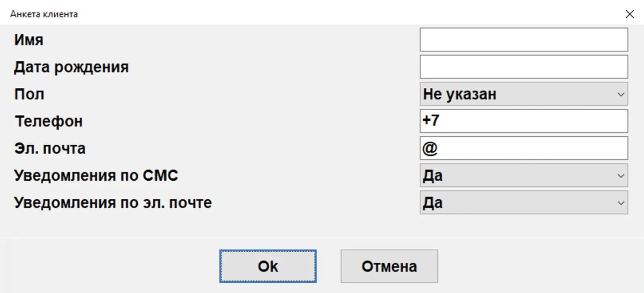
Task: Click the Дата рождения label
Action: click(x=71, y=67)
